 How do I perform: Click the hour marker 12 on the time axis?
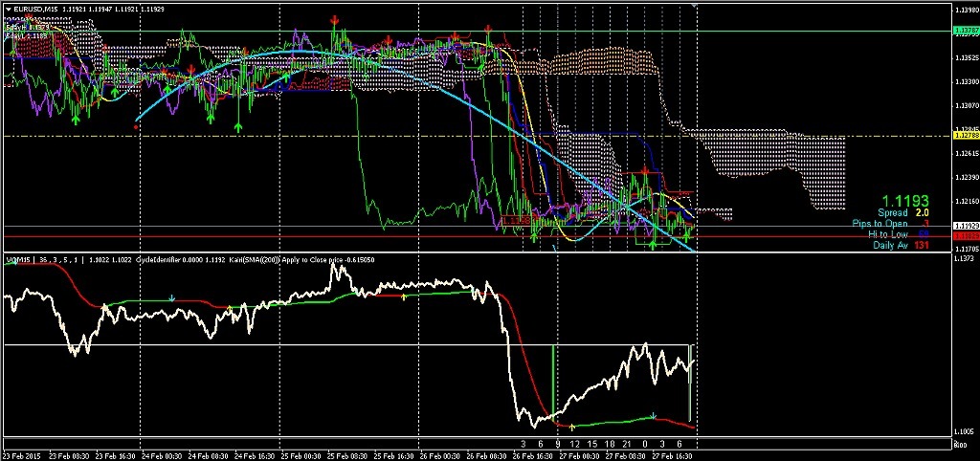click(x=575, y=443)
